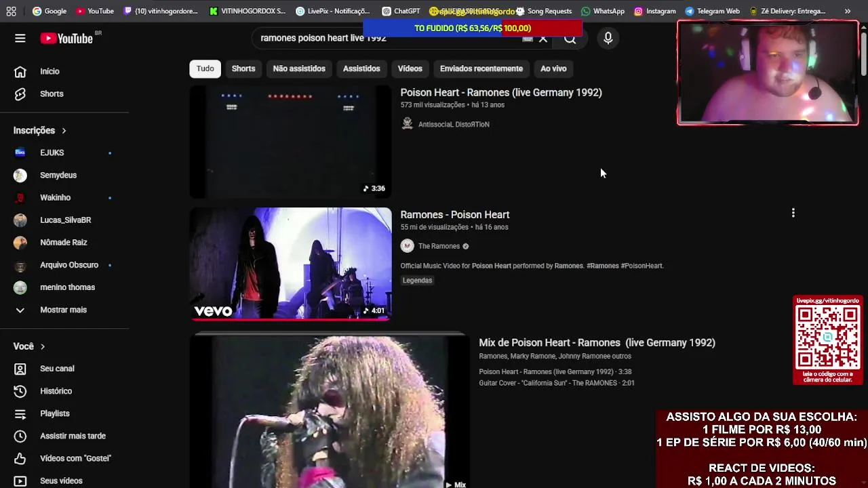868x488 pixels.
Task: Open Lucas_SilvaBR channel subscription
Action: (64, 220)
